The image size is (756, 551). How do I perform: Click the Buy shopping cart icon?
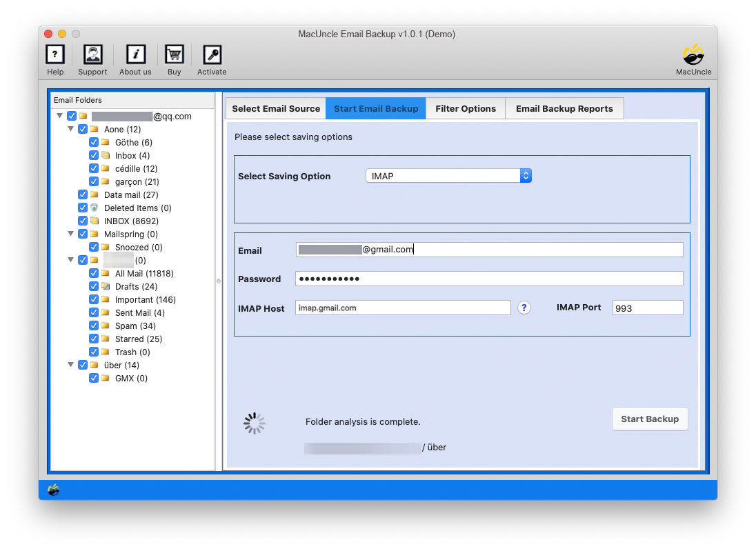(x=174, y=54)
